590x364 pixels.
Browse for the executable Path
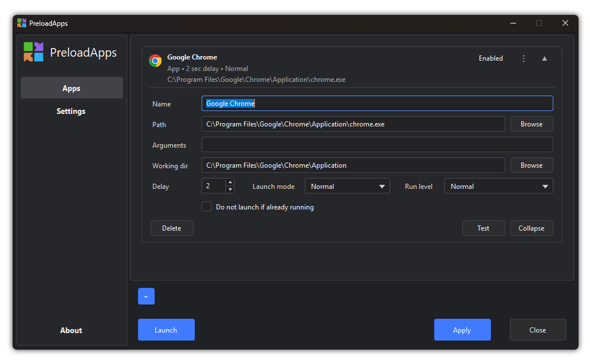pos(532,124)
